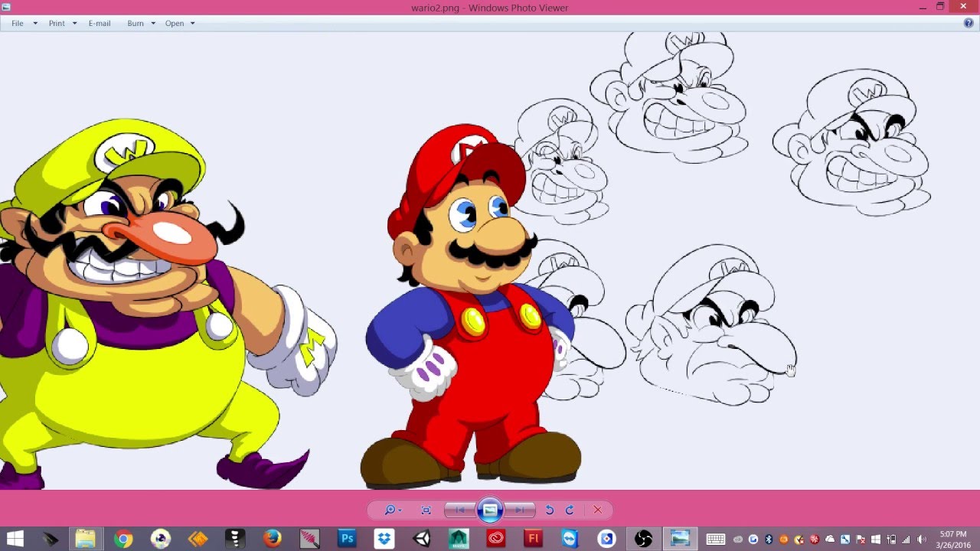This screenshot has height=551, width=980.
Task: Open Adobe Flash from the taskbar
Action: (x=533, y=539)
